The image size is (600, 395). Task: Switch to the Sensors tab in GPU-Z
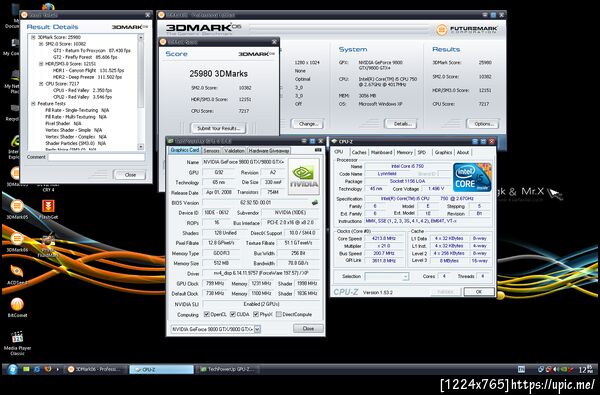click(211, 151)
